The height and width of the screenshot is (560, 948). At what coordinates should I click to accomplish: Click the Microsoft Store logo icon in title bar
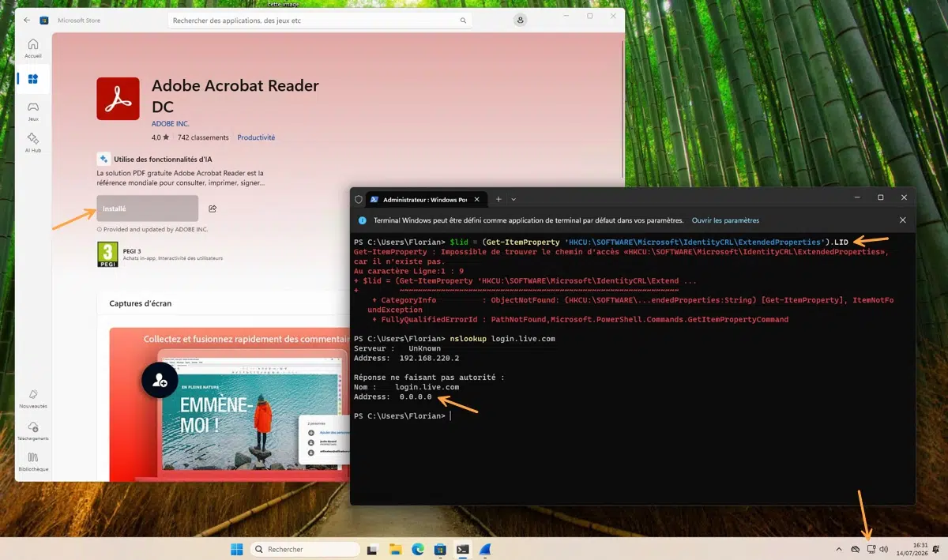coord(43,20)
